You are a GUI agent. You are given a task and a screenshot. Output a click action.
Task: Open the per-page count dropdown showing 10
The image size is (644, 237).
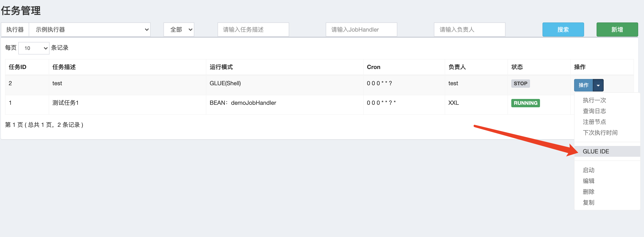[34, 48]
